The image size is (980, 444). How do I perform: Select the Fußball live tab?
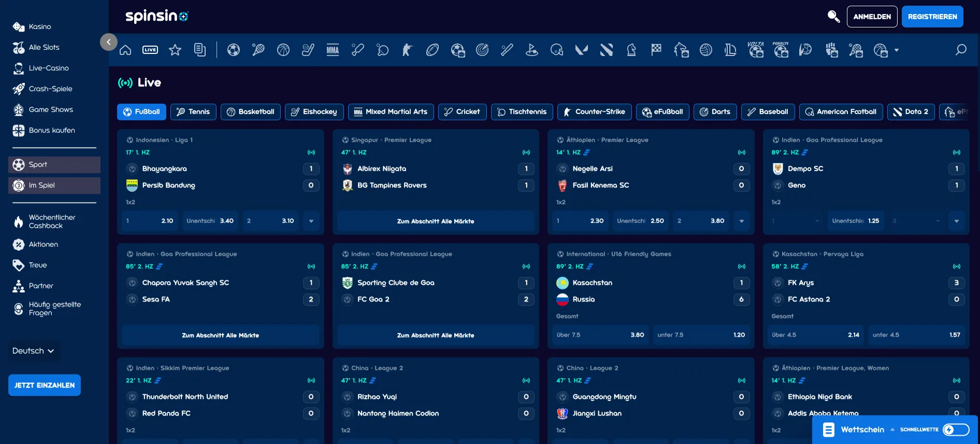point(141,112)
